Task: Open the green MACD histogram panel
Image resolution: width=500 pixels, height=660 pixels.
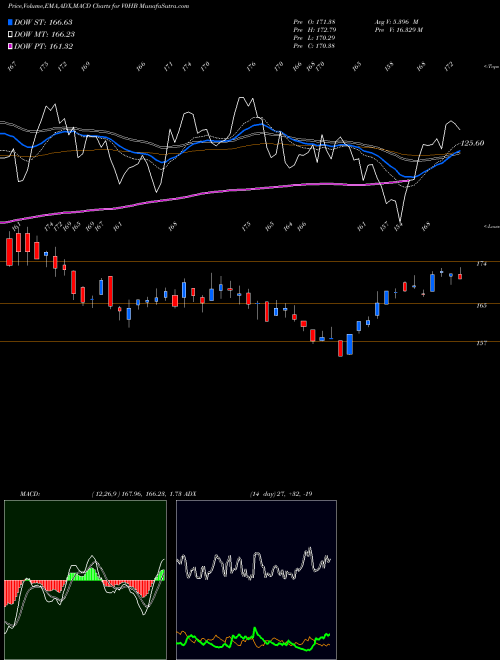Action: pyautogui.click(x=85, y=580)
